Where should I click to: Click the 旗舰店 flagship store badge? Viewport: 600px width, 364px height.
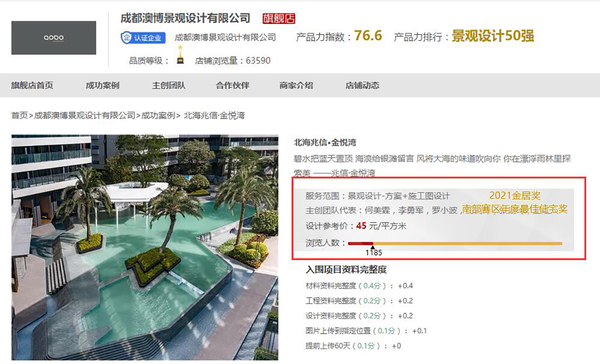pyautogui.click(x=279, y=18)
